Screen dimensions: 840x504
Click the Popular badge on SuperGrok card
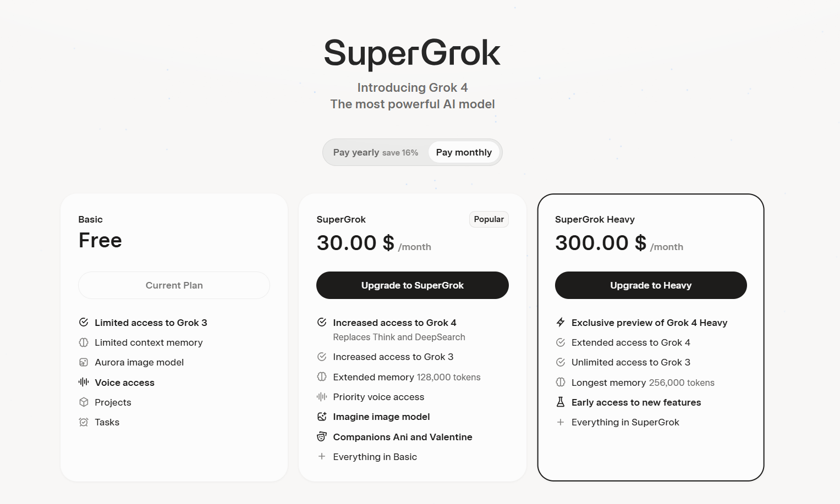point(489,219)
